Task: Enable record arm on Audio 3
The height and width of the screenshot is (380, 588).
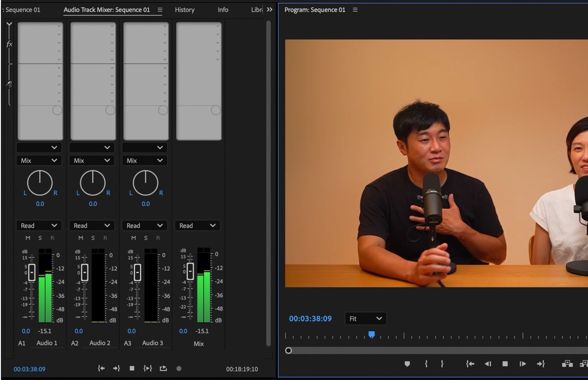Action: (158, 238)
